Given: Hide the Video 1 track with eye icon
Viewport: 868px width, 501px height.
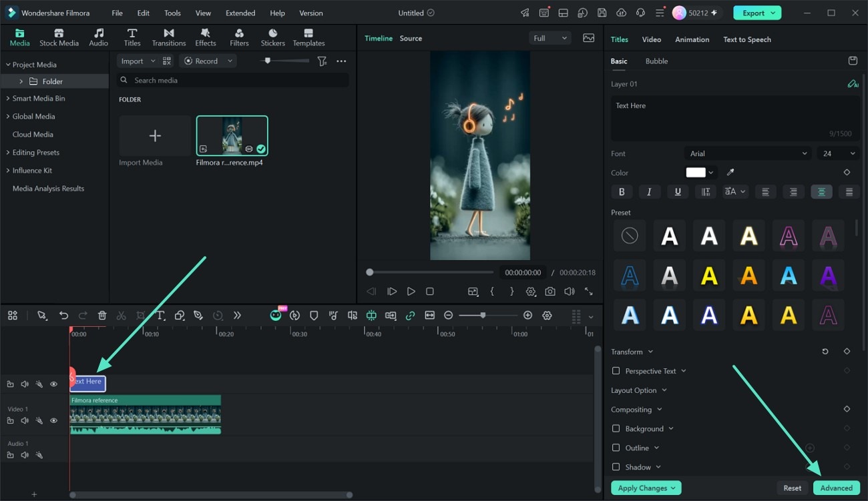Looking at the screenshot, I should pyautogui.click(x=54, y=420).
